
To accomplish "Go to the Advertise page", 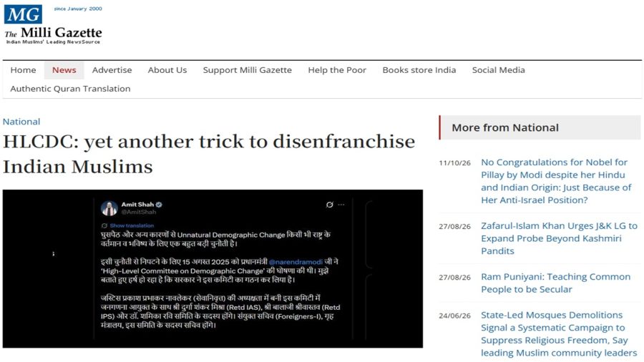I will pos(112,70).
